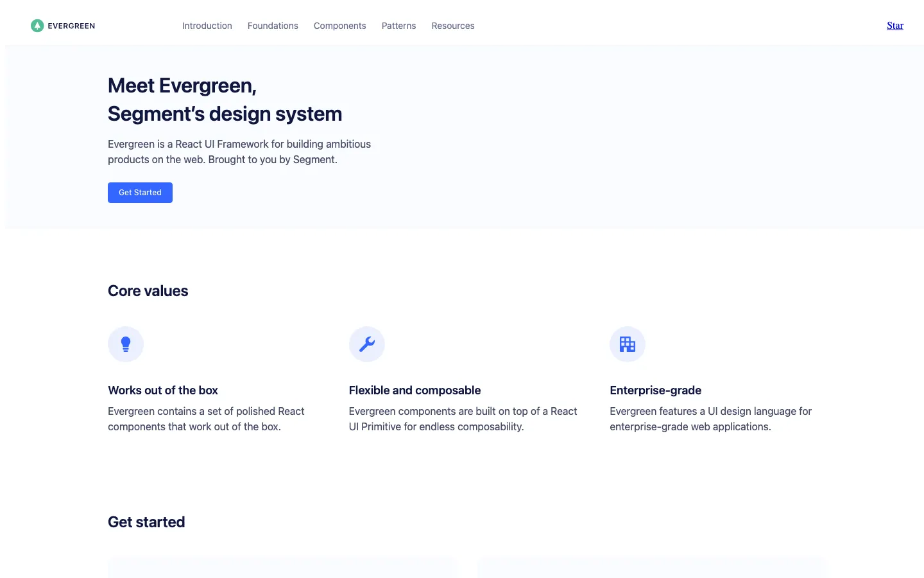
Task: Click the Flexible and composable title
Action: point(415,390)
